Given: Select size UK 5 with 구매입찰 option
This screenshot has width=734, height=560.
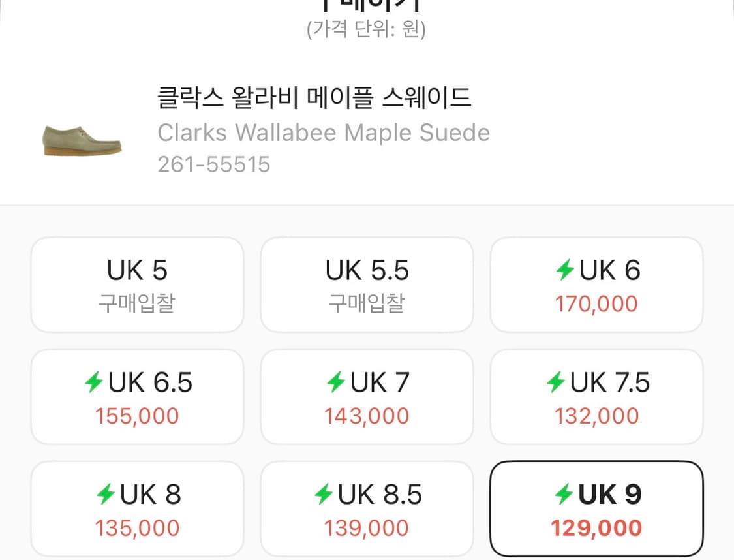Looking at the screenshot, I should click(x=136, y=284).
